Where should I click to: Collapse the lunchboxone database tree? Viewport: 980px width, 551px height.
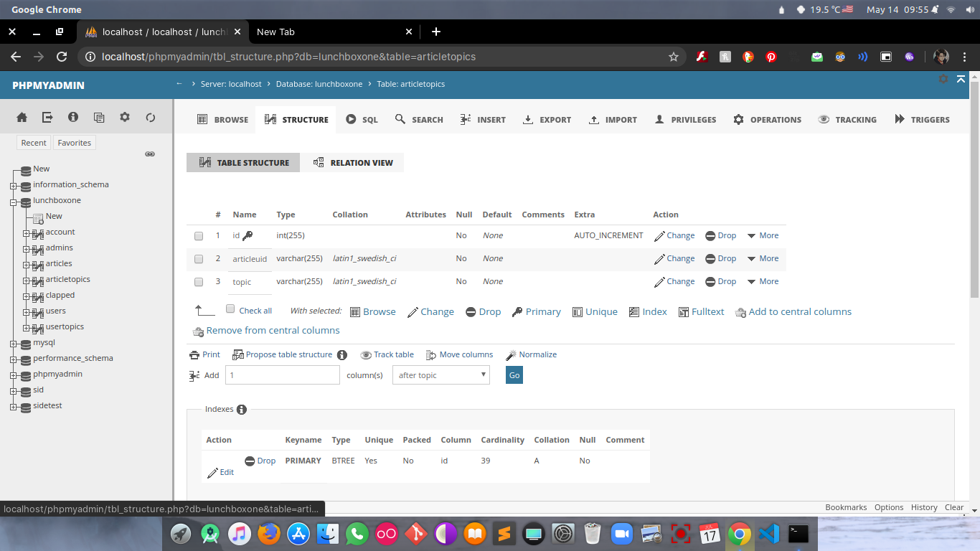[11, 200]
